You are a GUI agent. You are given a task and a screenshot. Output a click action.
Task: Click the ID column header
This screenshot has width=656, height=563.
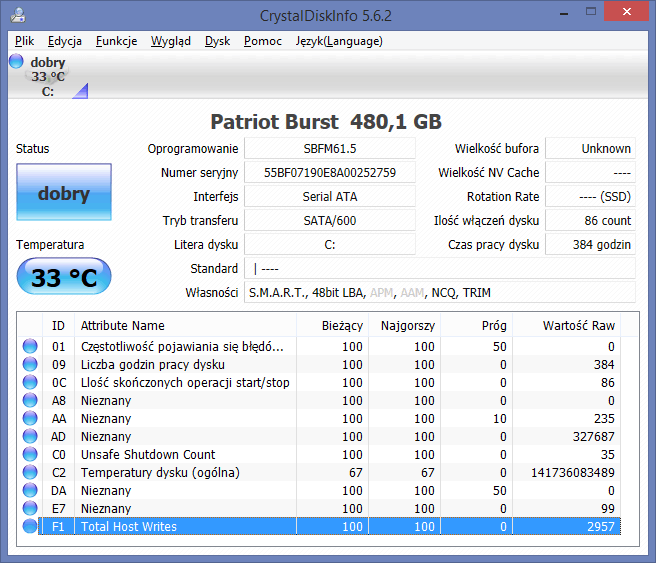[x=59, y=325]
